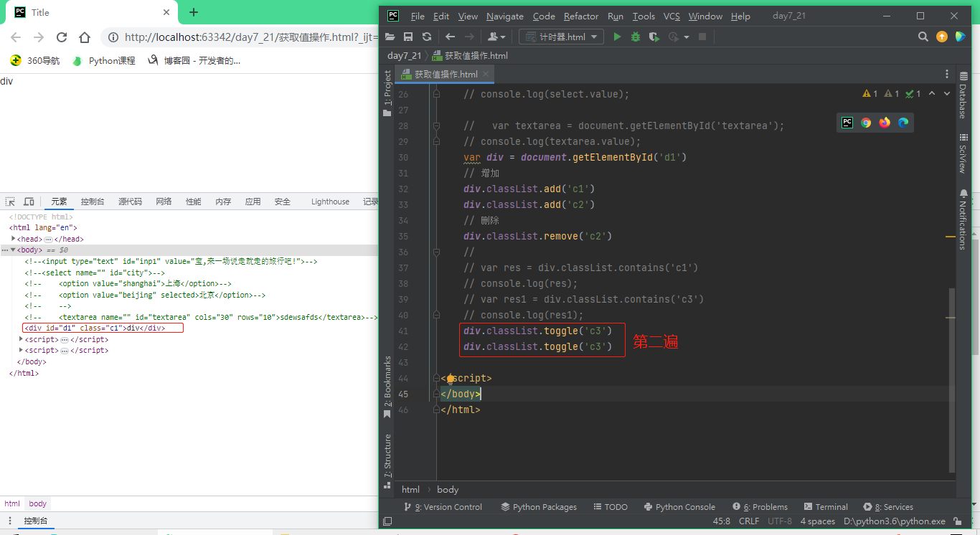Screen dimensions: 980x535
Task: Click the browser address bar URL
Action: tap(250, 37)
